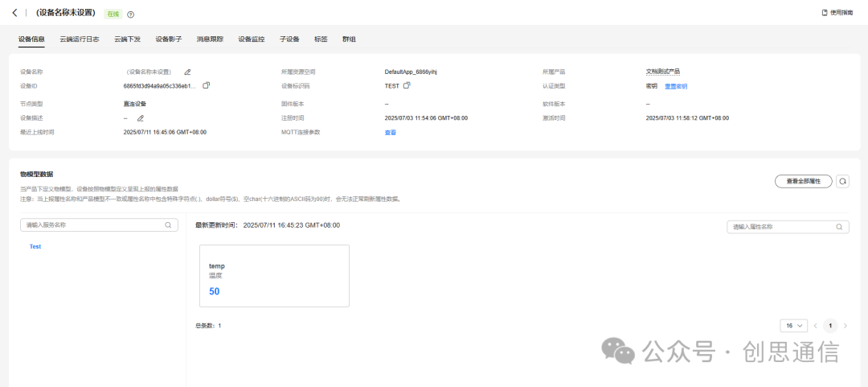
Task: Go to previous page arrow
Action: [816, 326]
